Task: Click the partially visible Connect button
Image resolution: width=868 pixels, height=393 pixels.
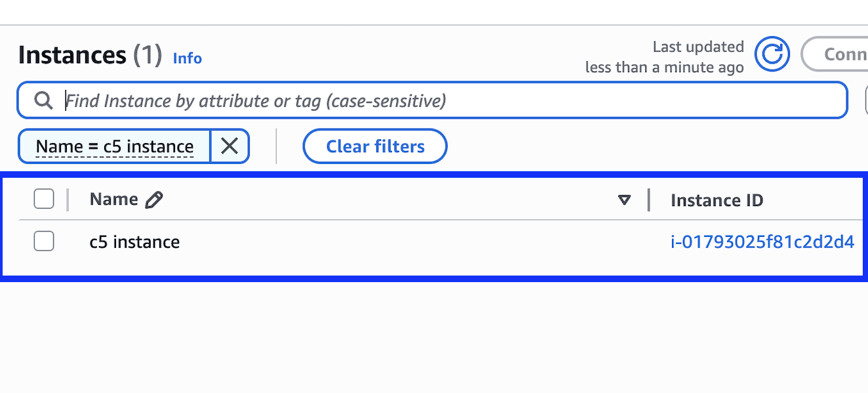Action: pyautogui.click(x=835, y=54)
